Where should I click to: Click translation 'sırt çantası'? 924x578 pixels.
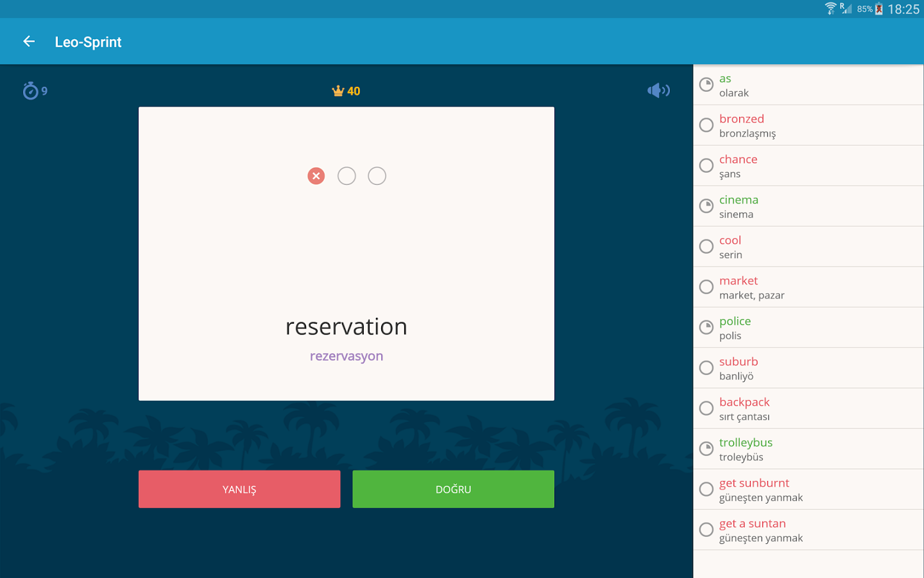point(744,417)
